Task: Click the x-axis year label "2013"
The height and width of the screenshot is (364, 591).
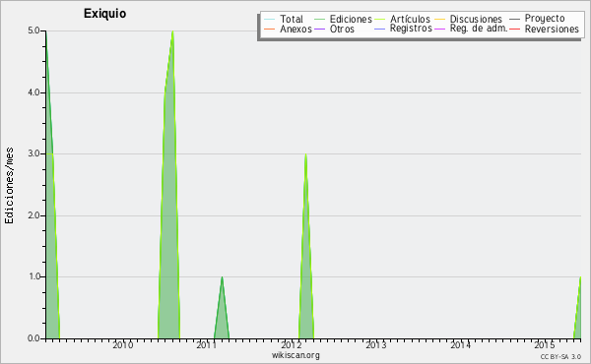Action: (x=376, y=345)
